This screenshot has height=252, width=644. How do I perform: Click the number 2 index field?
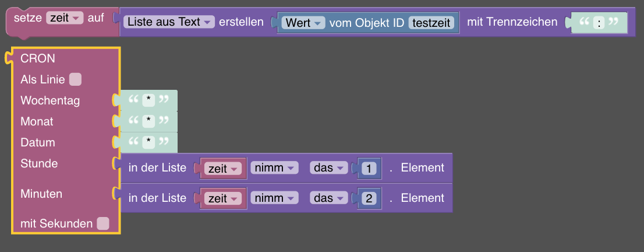(369, 198)
